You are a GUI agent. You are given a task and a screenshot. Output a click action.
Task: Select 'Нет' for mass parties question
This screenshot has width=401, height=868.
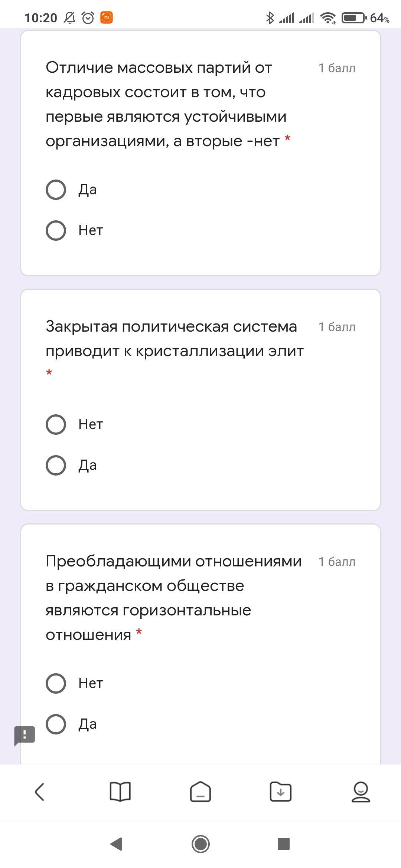click(56, 230)
